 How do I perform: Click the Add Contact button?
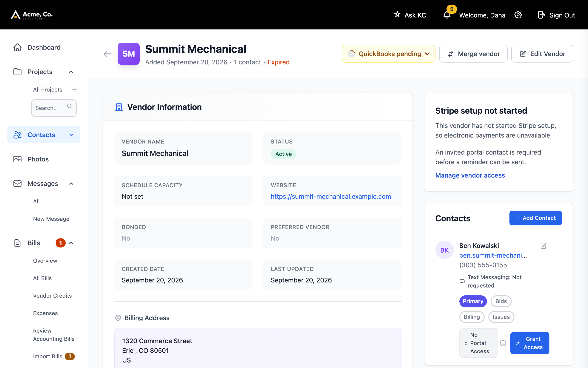[536, 218]
